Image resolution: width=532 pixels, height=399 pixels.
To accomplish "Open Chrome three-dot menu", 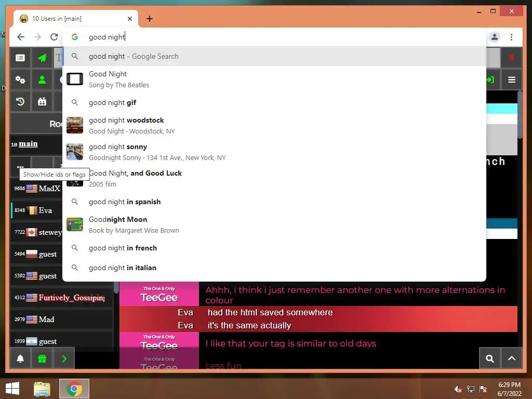I will (511, 37).
